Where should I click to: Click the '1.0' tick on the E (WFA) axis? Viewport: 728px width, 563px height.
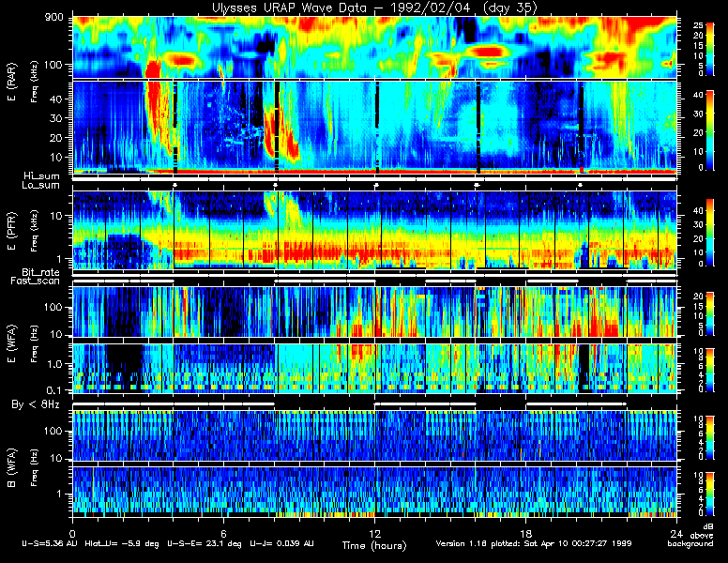pyautogui.click(x=53, y=365)
